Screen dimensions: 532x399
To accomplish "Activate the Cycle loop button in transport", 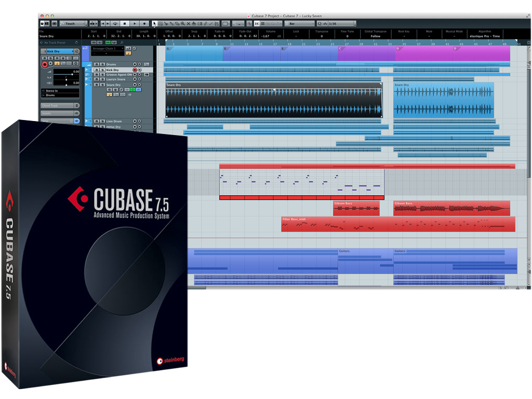I will (115, 23).
